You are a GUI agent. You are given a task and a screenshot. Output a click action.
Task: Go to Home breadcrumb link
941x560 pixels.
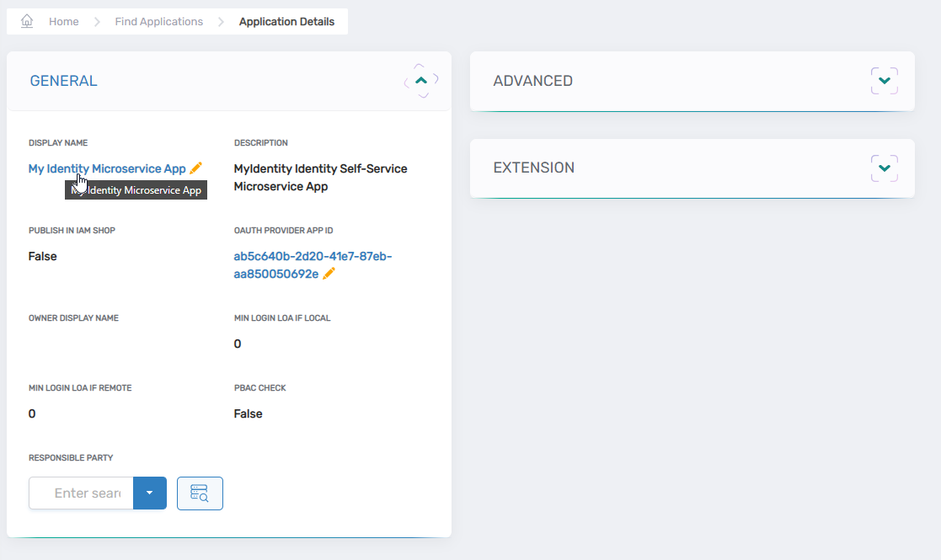63,22
